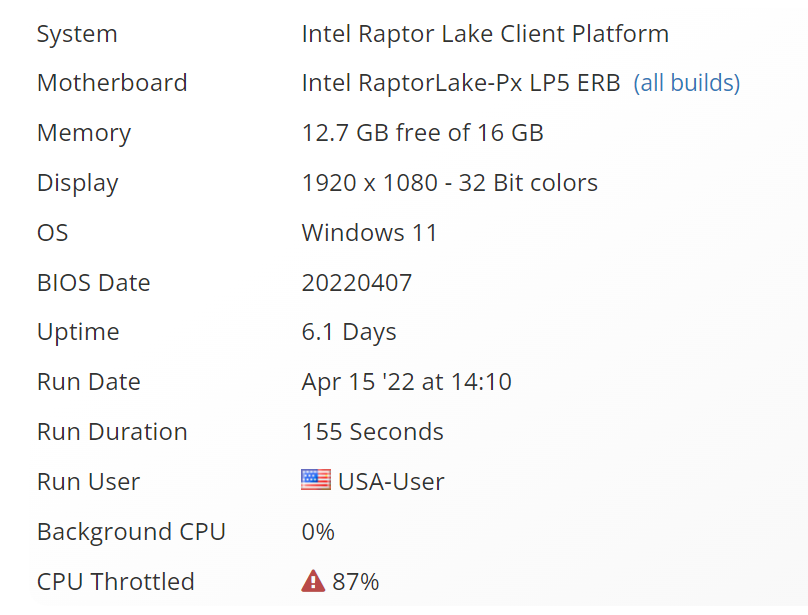Click the Run Duration label

click(112, 432)
